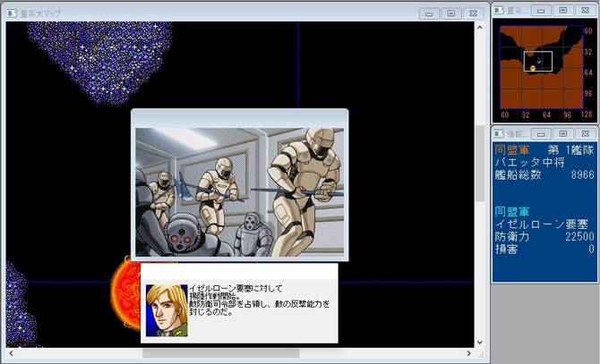Viewport: 600px width, 364px height.
Task: Maximize the minimap window
Action: tap(563, 11)
